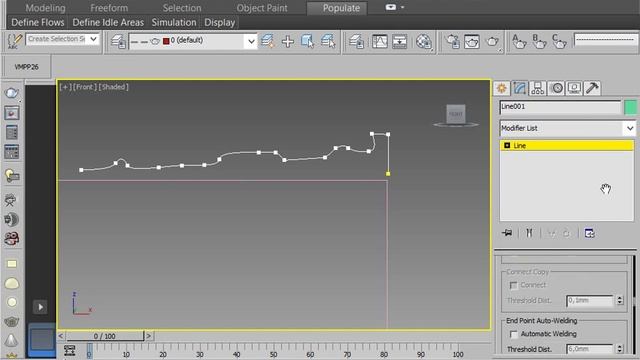640x360 pixels.
Task: Toggle Show End Result icon
Action: [529, 233]
